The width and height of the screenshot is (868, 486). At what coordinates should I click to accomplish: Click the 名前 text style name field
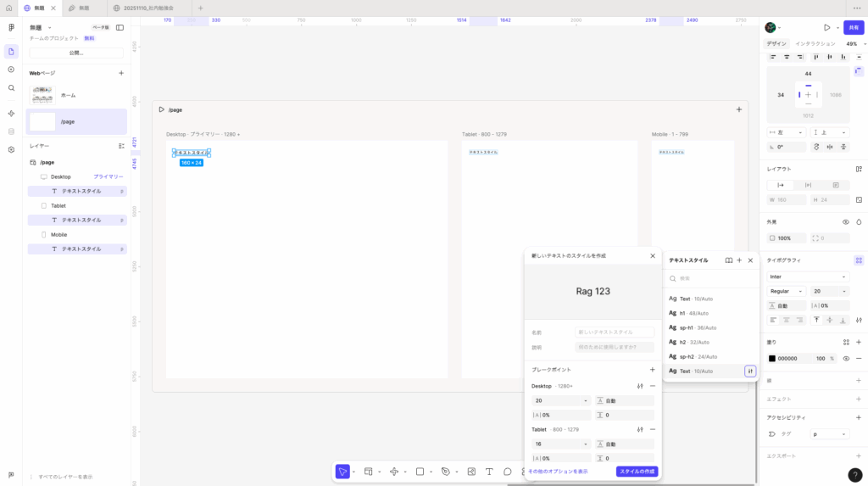coord(614,332)
